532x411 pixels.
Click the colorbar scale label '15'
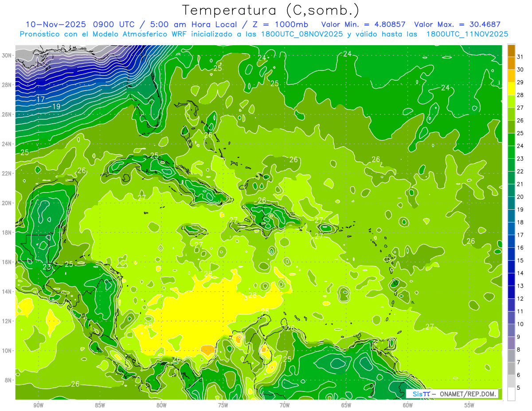(x=520, y=260)
